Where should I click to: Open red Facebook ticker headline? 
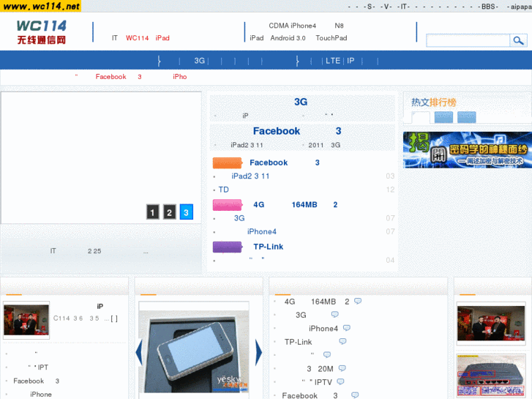coord(110,77)
